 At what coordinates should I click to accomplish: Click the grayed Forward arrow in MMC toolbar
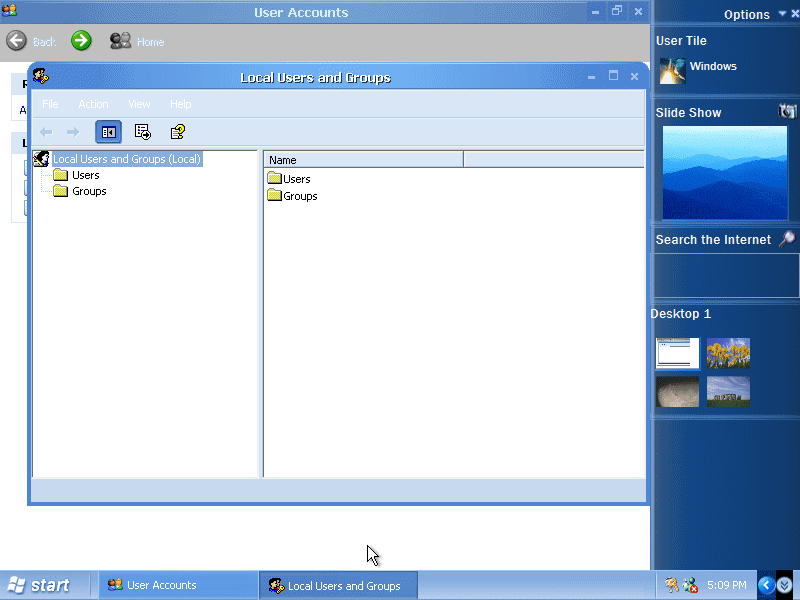(x=73, y=132)
